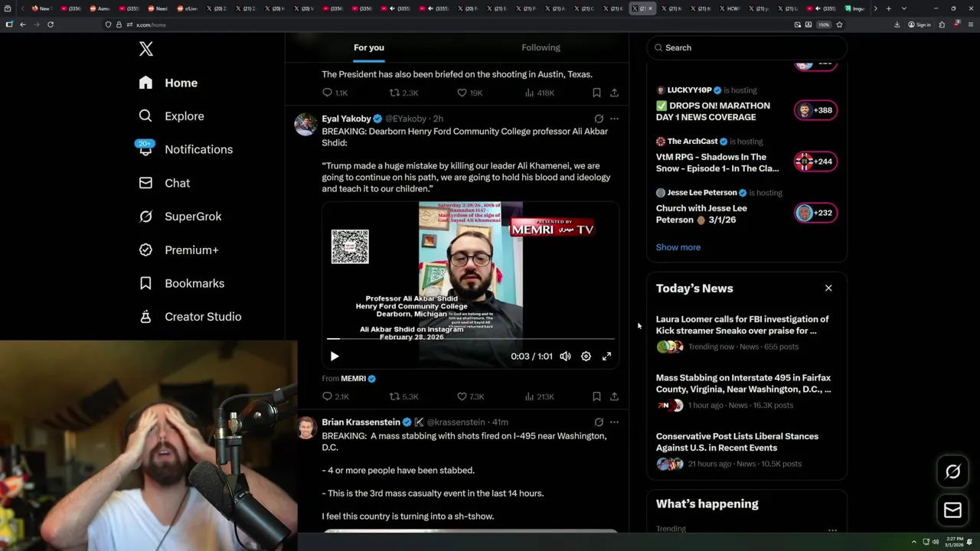The image size is (980, 551).
Task: Open Brian Krassenstein's profile avatar
Action: [x=305, y=428]
